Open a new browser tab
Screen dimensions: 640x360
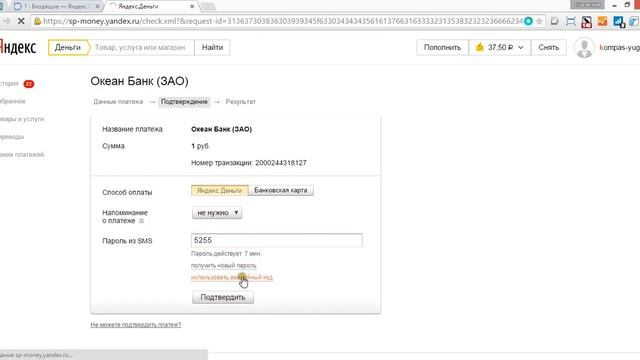point(208,6)
